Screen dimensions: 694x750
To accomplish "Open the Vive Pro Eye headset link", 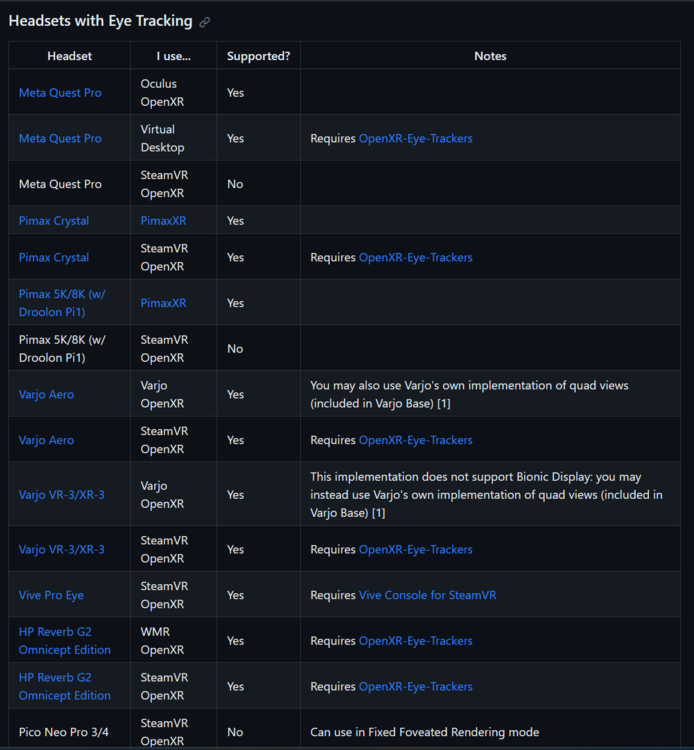I will point(51,596).
